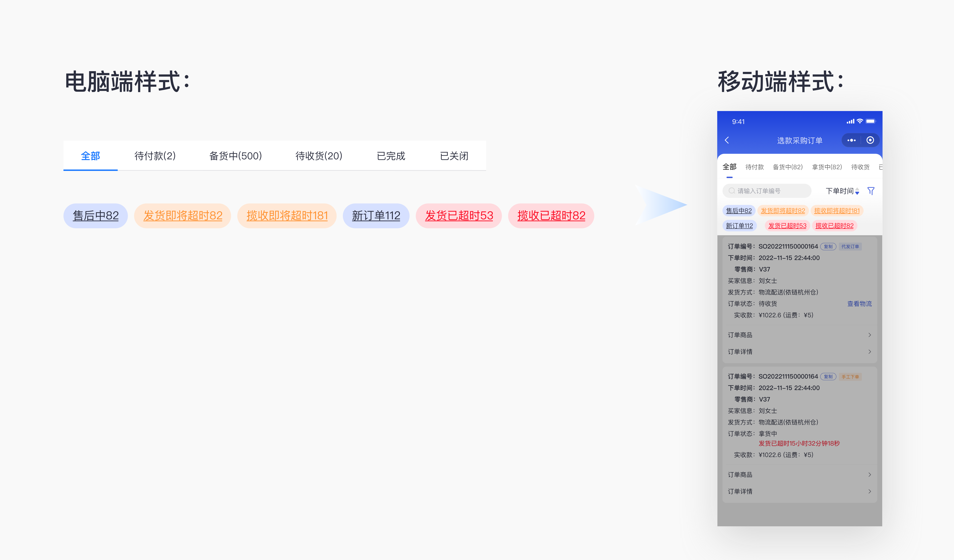954x560 pixels.
Task: Click order status text 拿货中
Action: 768,434
